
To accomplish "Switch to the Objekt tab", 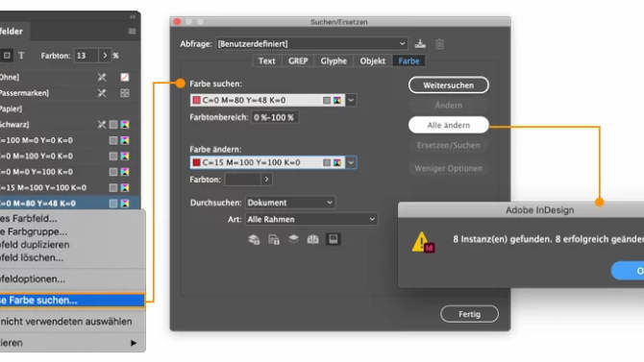I will 373,61.
